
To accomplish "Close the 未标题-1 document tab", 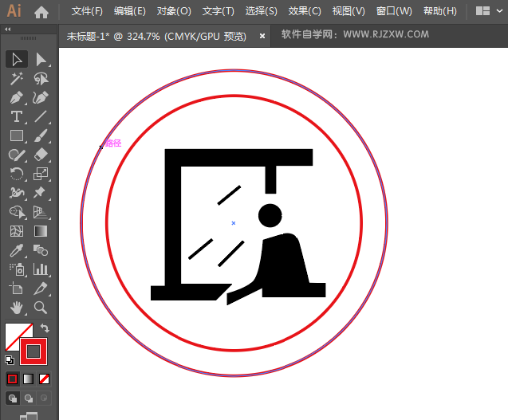I will 262,36.
